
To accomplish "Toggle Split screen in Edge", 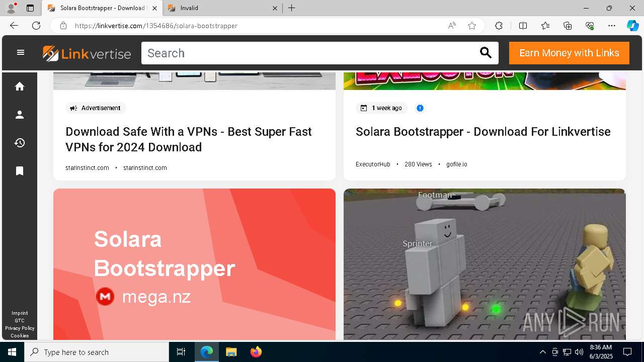I will 523,26.
